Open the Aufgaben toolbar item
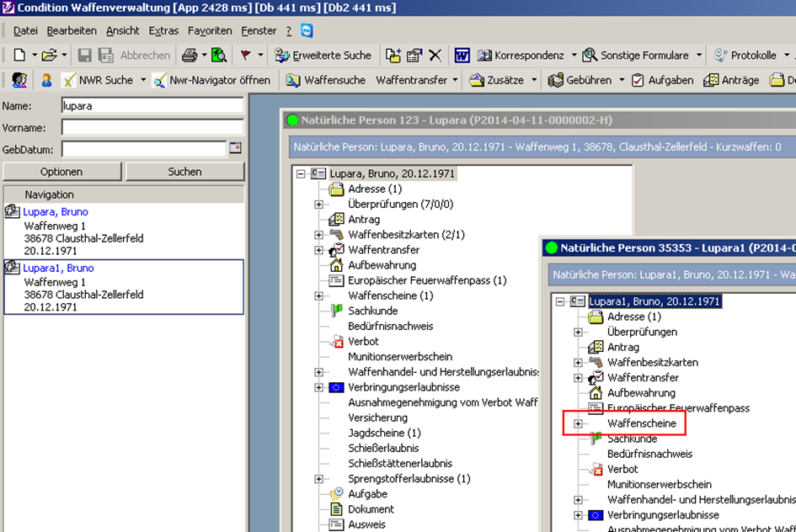 click(662, 80)
